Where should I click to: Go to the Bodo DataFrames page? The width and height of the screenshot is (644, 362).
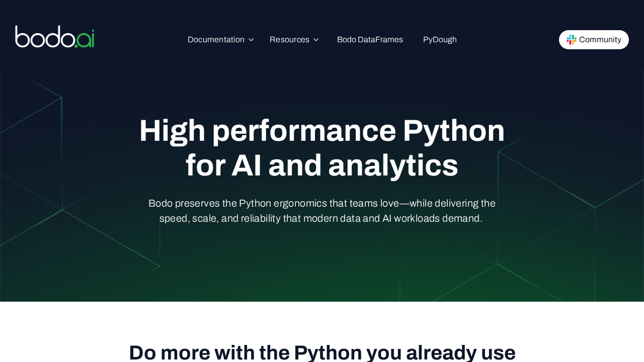pos(370,40)
